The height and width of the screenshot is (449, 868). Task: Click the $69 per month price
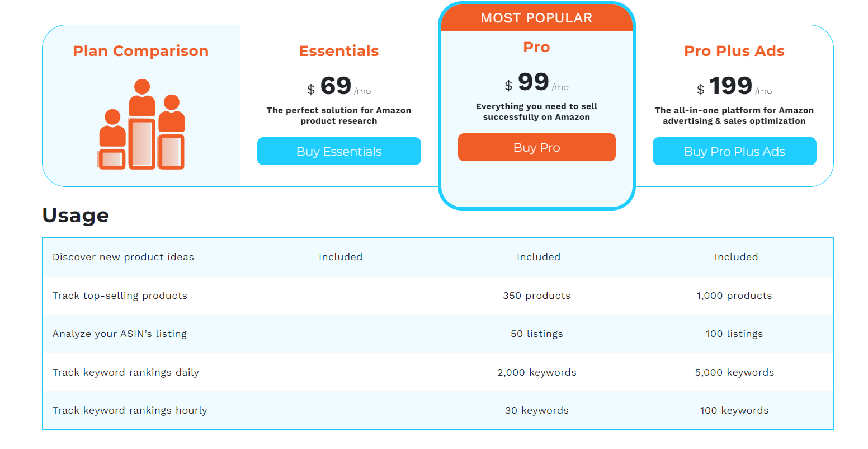click(338, 86)
